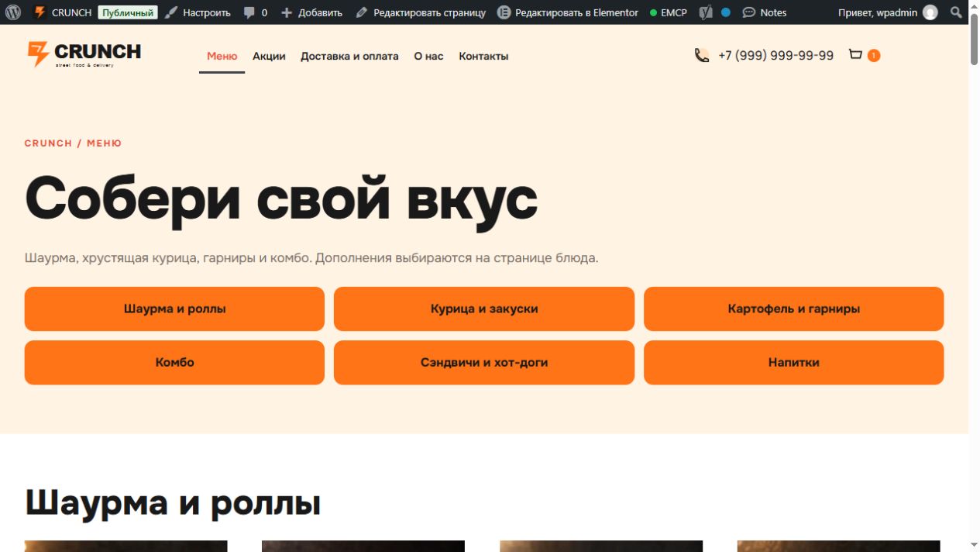
Task: Open the WordPress logo menu
Action: 13,12
